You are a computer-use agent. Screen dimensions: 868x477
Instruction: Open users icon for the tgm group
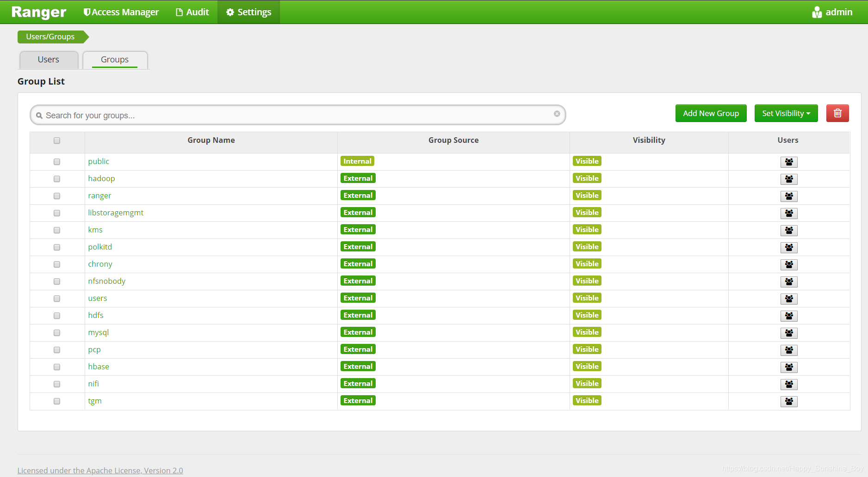(789, 401)
